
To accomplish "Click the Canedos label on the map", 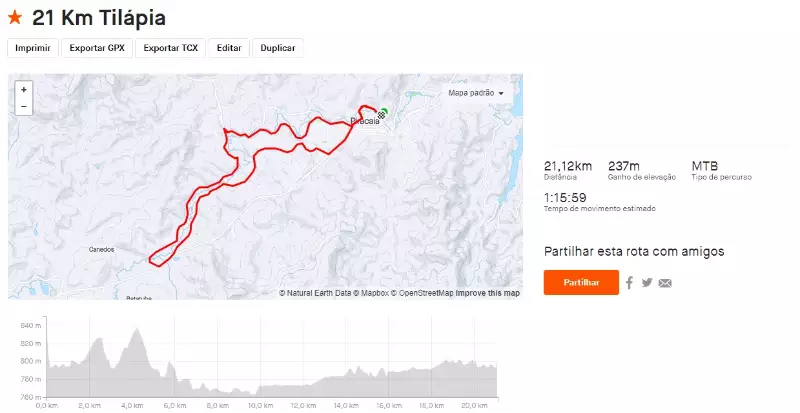I will point(102,249).
